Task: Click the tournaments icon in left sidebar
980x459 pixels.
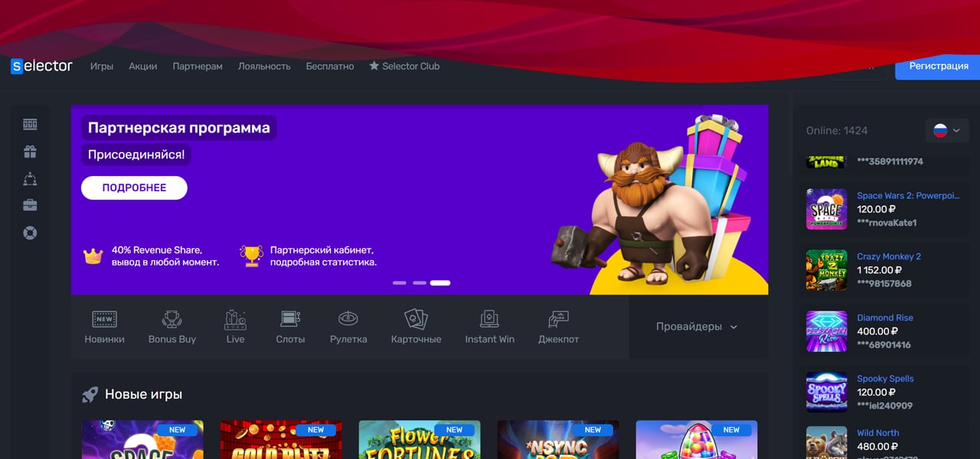Action: point(30,177)
